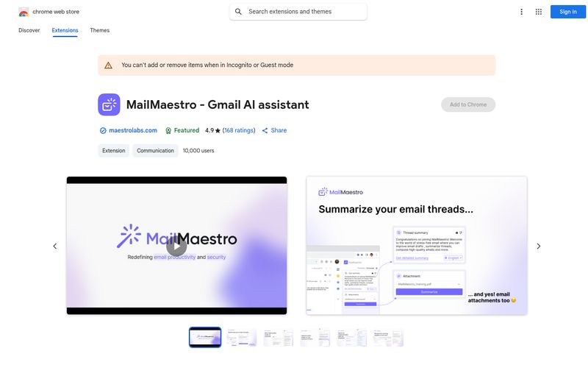Play the MailMaestro promo video
The image size is (588, 365).
point(176,246)
